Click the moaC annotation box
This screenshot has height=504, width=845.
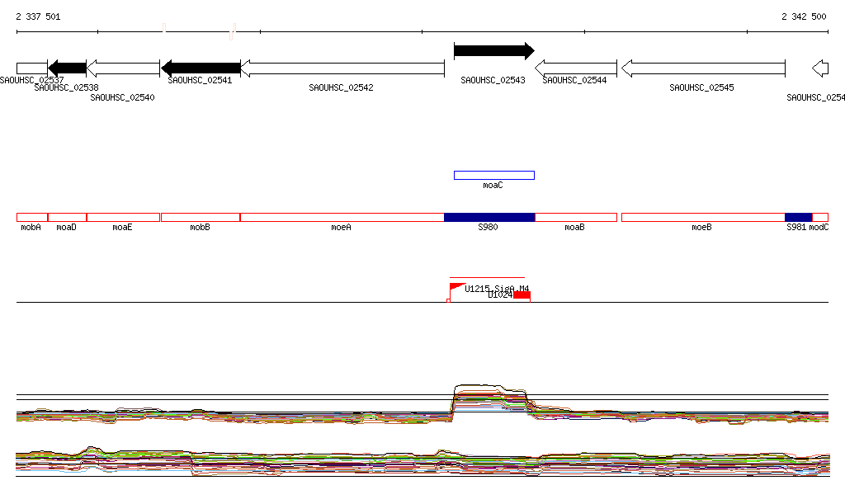493,175
